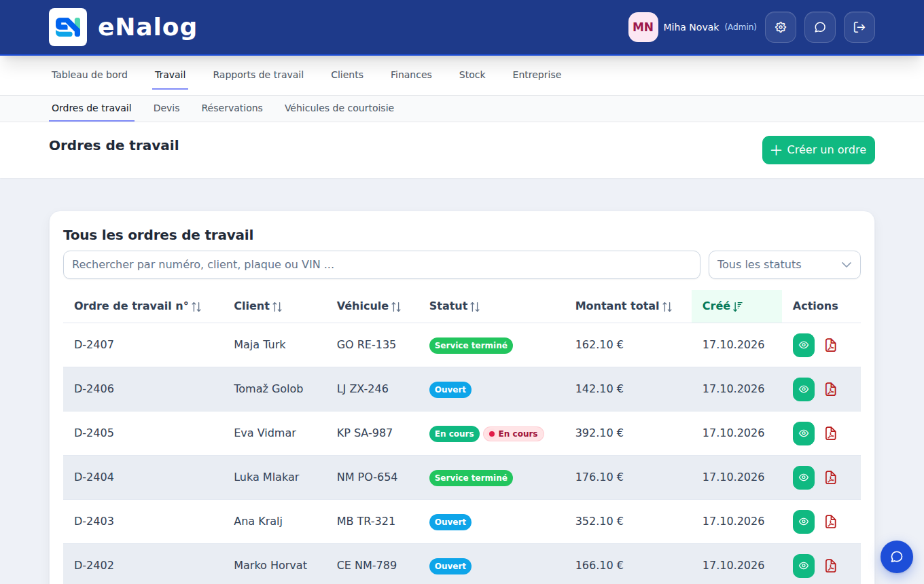View work order D-2403 details

point(804,522)
